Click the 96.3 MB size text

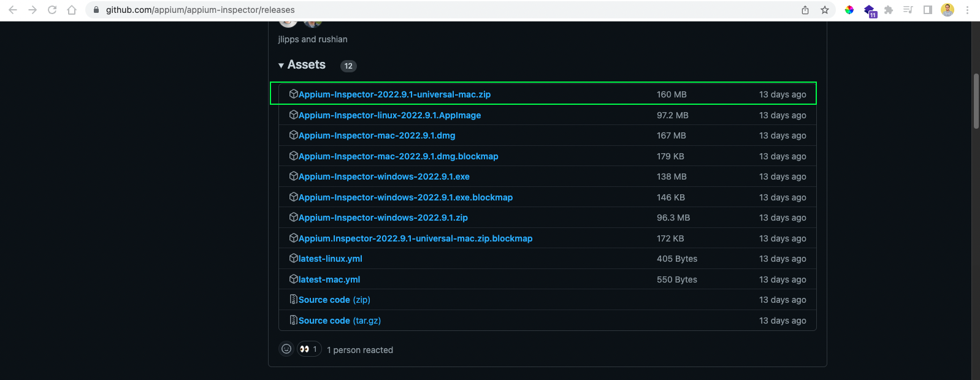click(673, 218)
